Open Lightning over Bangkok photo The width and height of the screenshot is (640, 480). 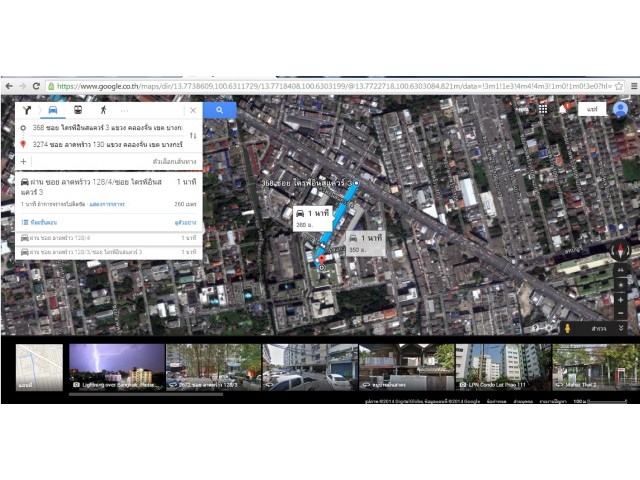pos(117,367)
